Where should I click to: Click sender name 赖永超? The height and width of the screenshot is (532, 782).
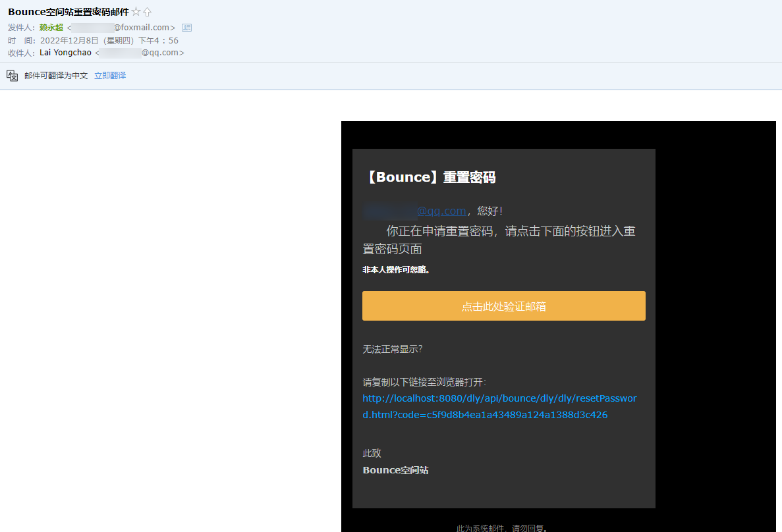tap(51, 28)
